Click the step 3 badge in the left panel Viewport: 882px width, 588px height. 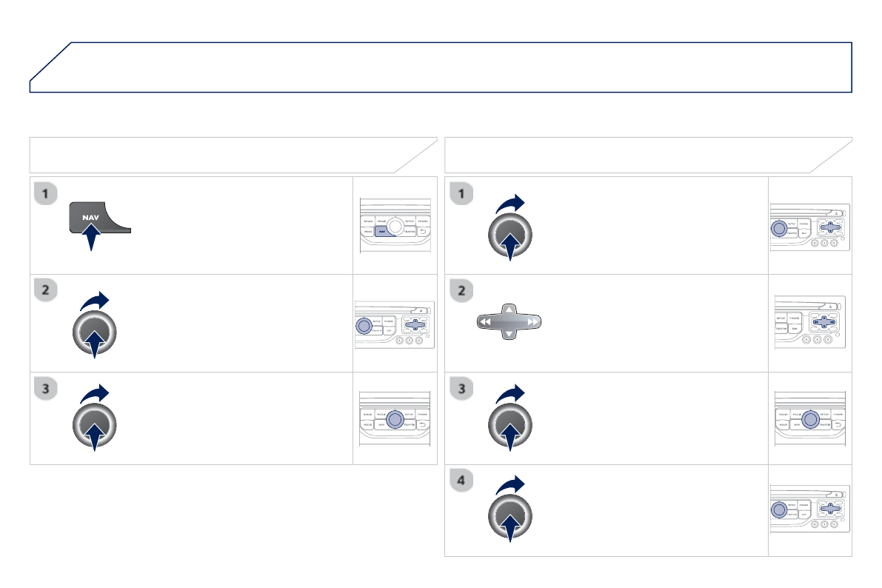click(x=46, y=387)
